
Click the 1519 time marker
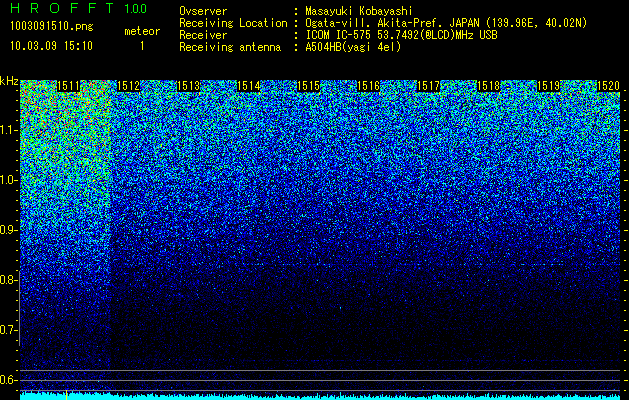click(549, 86)
